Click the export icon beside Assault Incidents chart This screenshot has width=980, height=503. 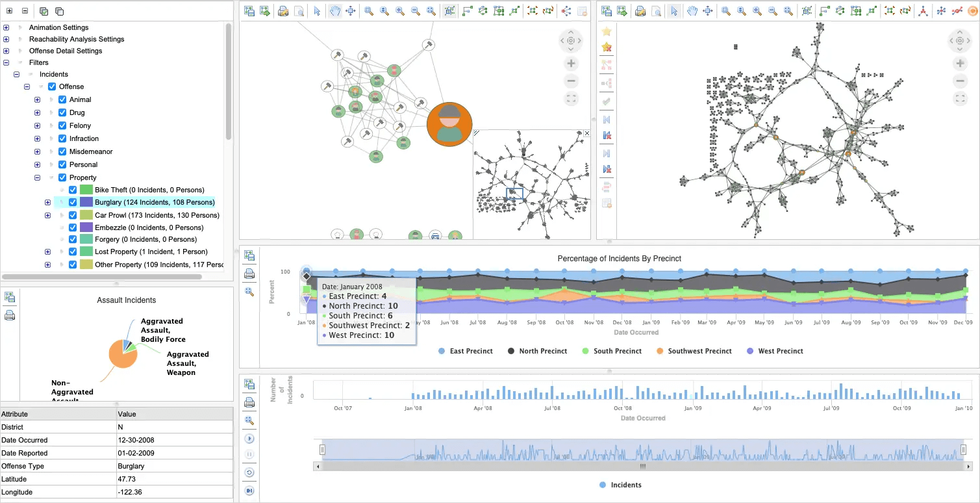pos(10,297)
